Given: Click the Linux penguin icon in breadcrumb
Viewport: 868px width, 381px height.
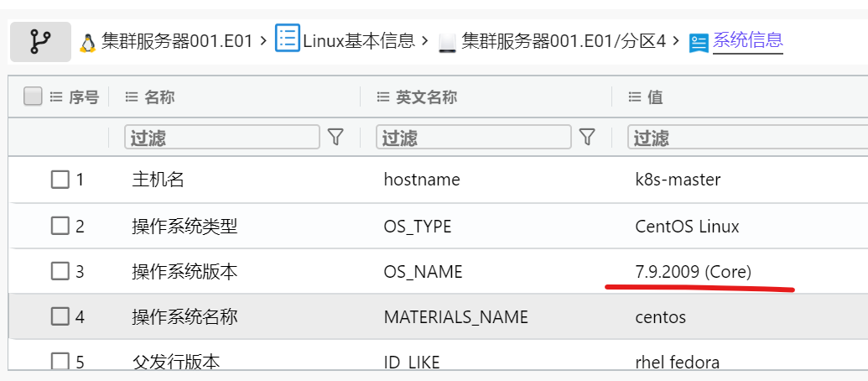Looking at the screenshot, I should [87, 43].
